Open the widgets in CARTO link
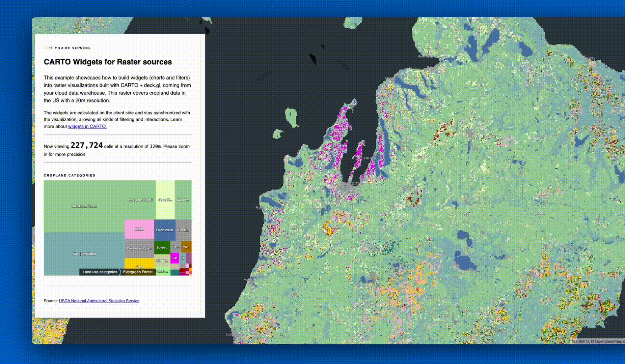Viewport: 625px width, 364px height. (87, 126)
